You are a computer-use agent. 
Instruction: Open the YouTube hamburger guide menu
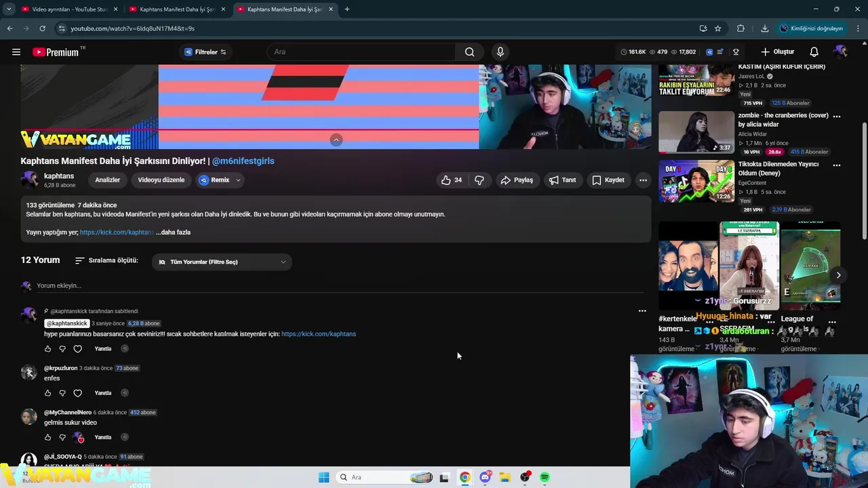click(16, 52)
